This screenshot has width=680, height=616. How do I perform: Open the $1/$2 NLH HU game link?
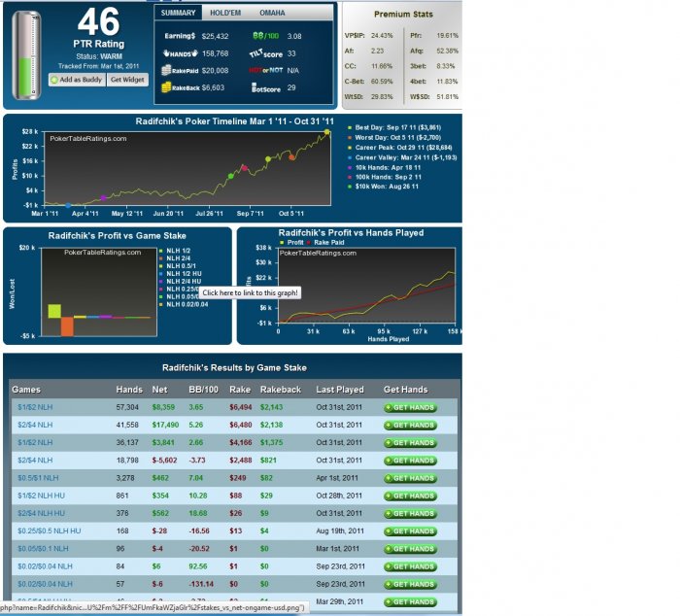tap(41, 496)
